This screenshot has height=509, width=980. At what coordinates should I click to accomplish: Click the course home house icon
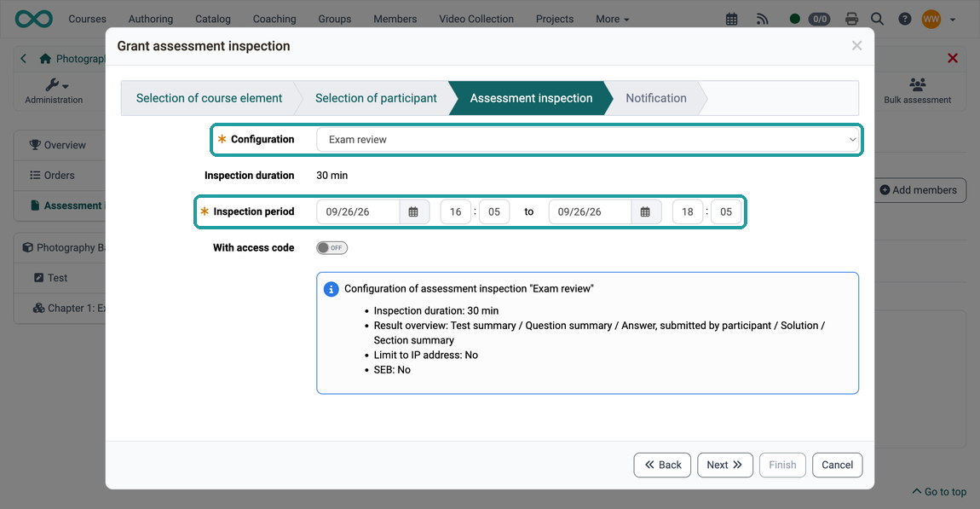pos(45,59)
